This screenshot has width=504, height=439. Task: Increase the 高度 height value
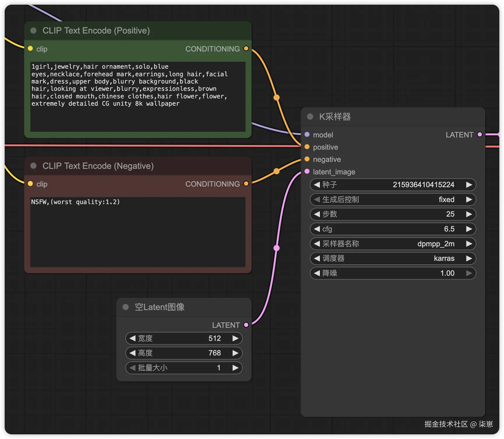pyautogui.click(x=235, y=353)
